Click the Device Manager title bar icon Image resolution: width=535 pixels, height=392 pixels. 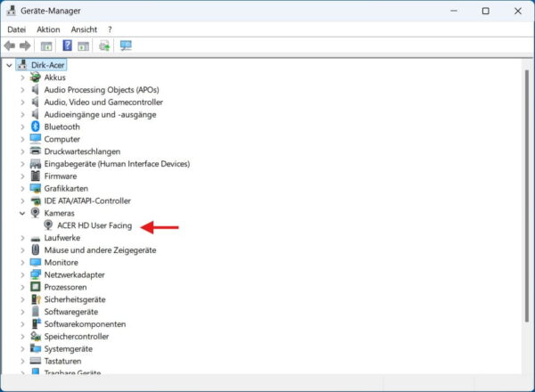[11, 11]
